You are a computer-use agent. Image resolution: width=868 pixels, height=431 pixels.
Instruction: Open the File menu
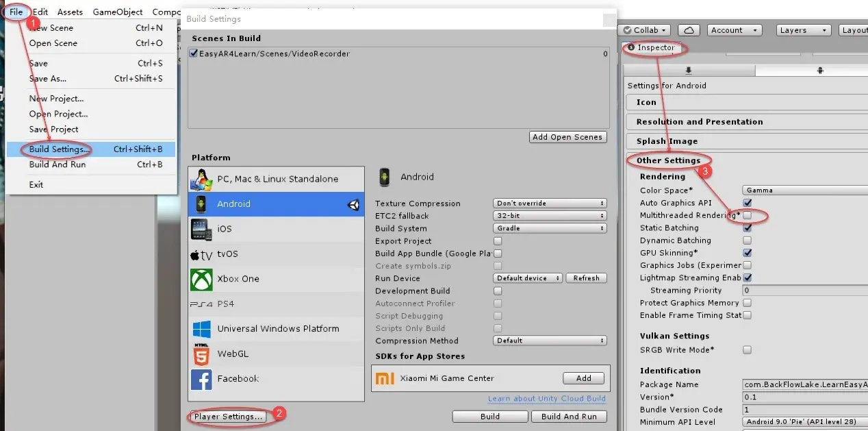16,12
